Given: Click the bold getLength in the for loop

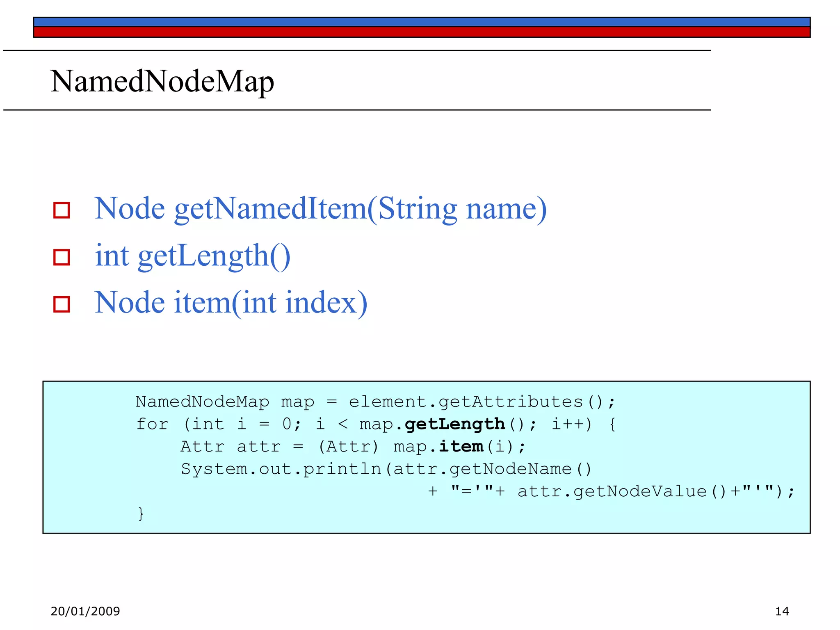Looking at the screenshot, I should [454, 424].
